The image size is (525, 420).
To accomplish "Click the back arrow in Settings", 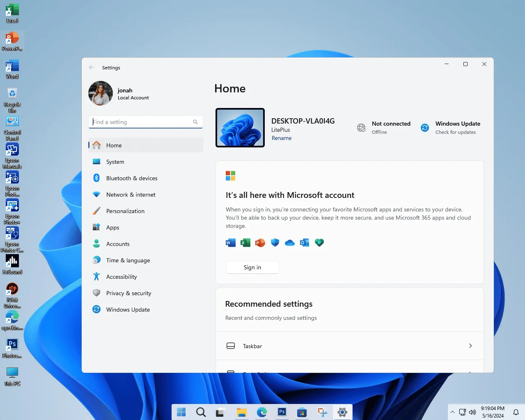I will [92, 68].
